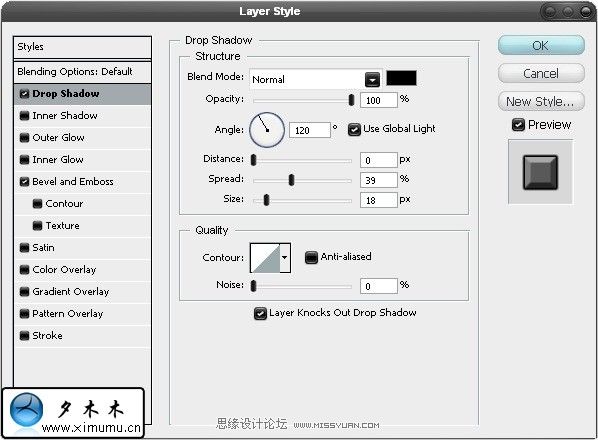This screenshot has height=440, width=598.
Task: Enable the Outer Glow checkbox
Action: (x=24, y=138)
